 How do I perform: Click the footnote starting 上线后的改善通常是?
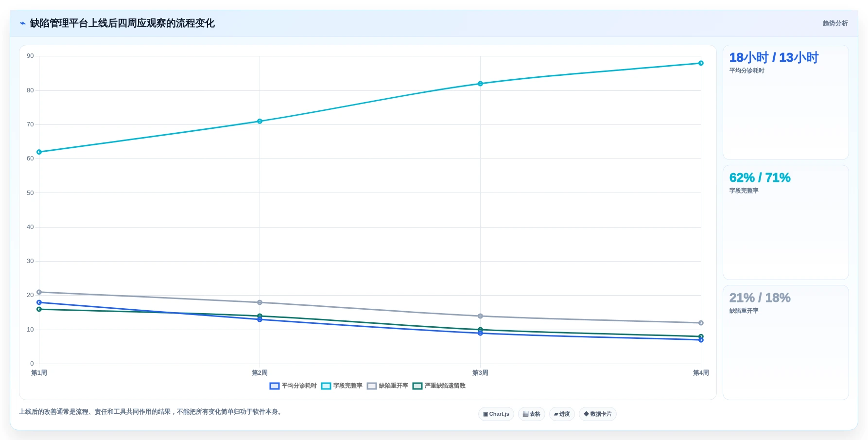point(151,412)
